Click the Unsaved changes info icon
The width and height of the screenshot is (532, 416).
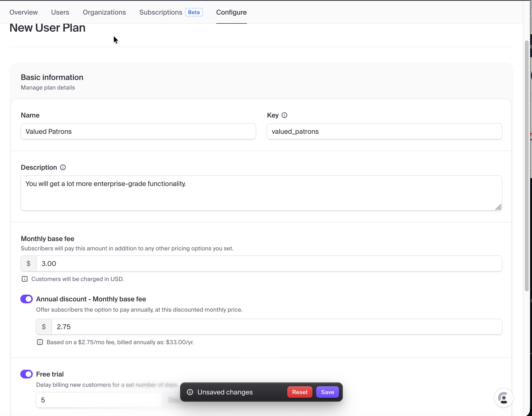pyautogui.click(x=190, y=392)
